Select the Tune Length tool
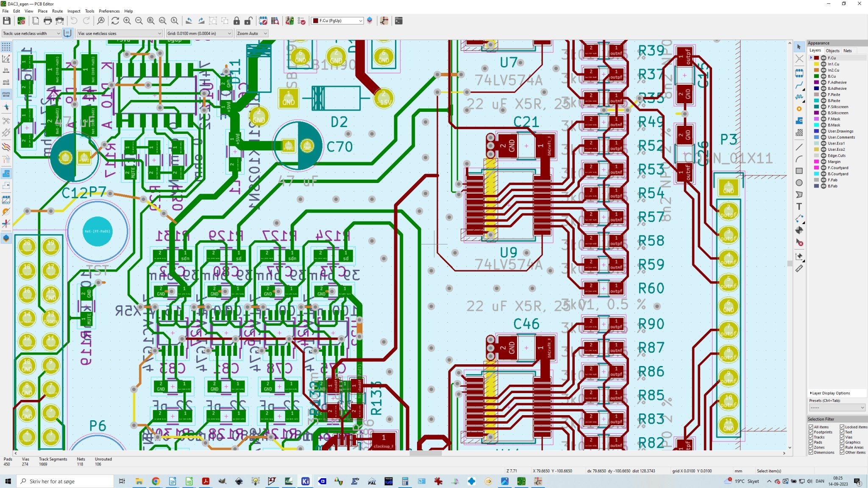This screenshot has width=868, height=488. [x=799, y=97]
